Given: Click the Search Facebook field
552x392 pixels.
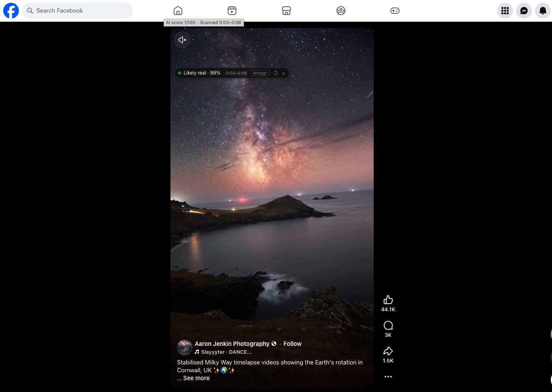Looking at the screenshot, I should click(x=77, y=11).
